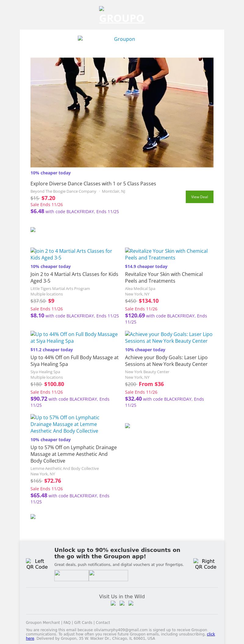
Task: Click the middle social media icon
Action: click(122, 603)
